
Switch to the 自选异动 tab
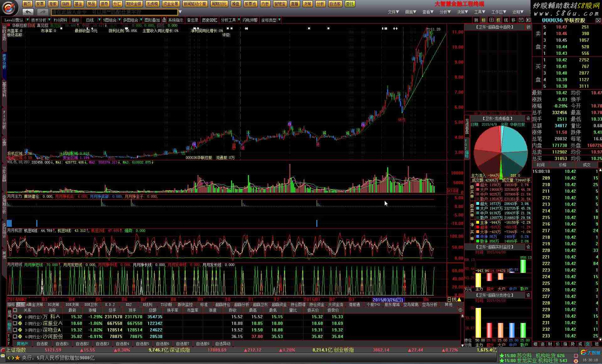pyautogui.click(x=223, y=344)
